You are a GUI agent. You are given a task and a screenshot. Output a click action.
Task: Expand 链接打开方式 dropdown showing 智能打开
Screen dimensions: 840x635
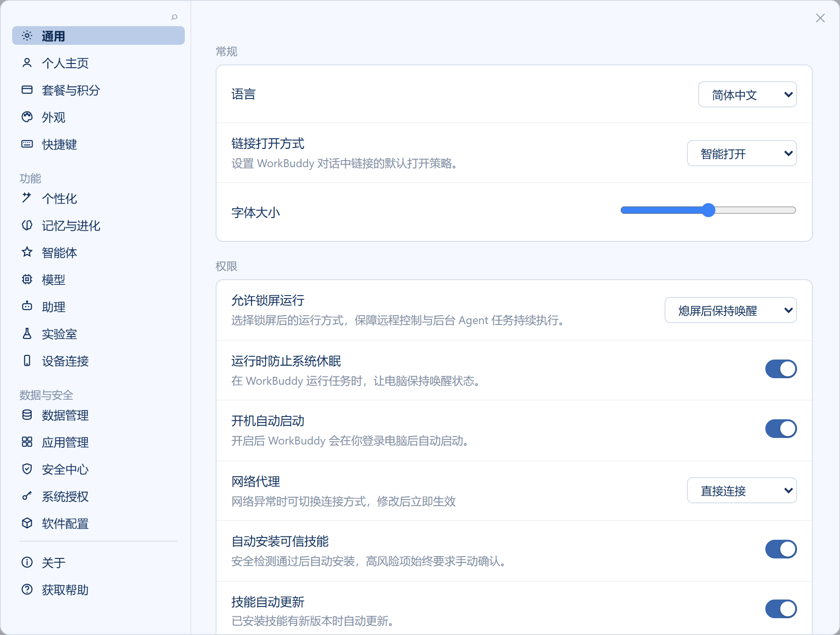pyautogui.click(x=742, y=154)
